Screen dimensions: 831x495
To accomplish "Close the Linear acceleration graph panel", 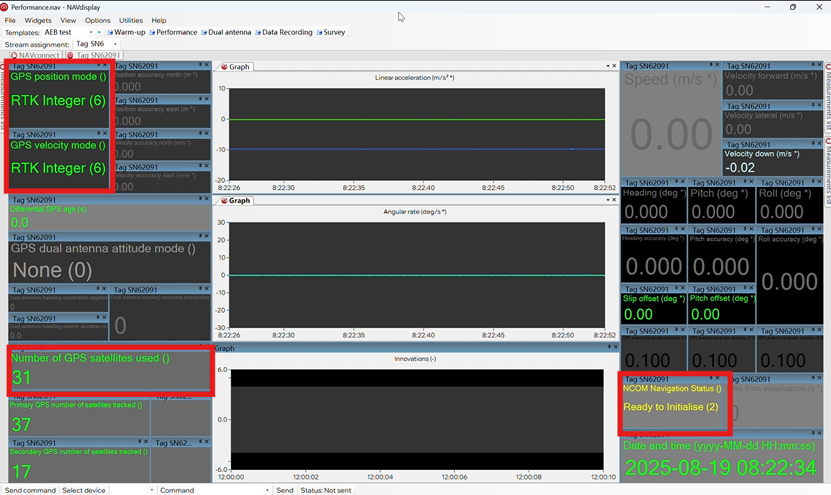I will 614,66.
